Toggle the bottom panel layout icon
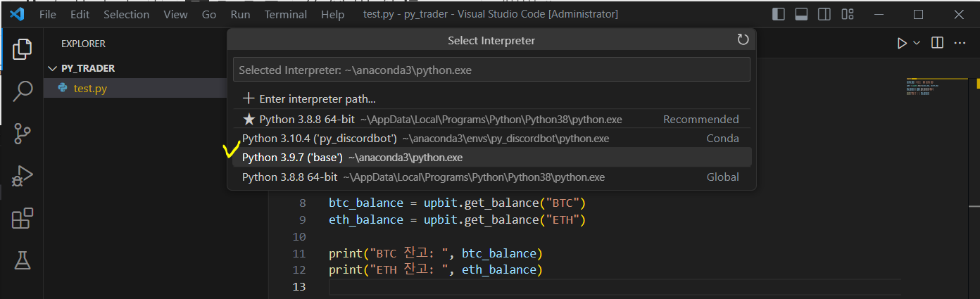Viewport: 980px width, 299px height. point(801,14)
